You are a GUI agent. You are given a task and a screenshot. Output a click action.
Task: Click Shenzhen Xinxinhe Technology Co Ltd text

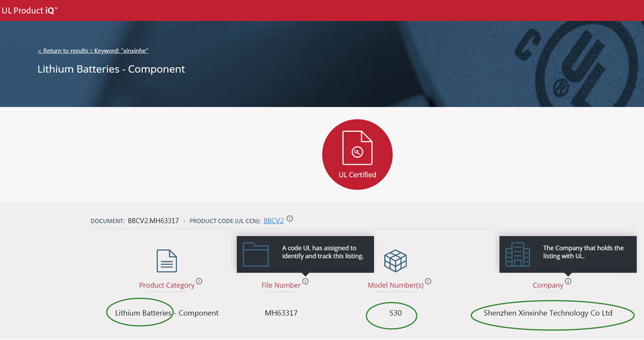548,313
